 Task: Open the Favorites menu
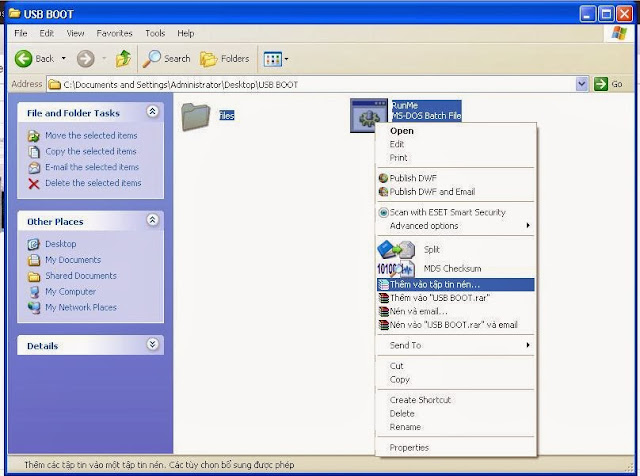114,33
